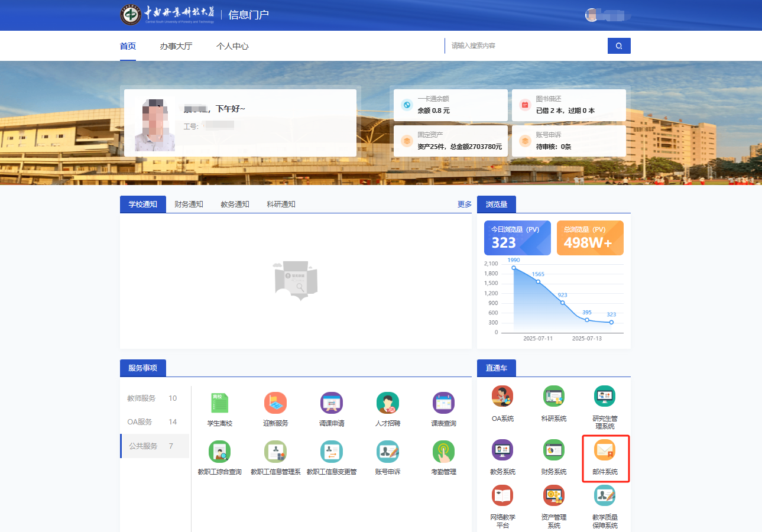Viewport: 762px width, 532px height.
Task: Open the 研究生管理系统 icon
Action: tap(605, 397)
